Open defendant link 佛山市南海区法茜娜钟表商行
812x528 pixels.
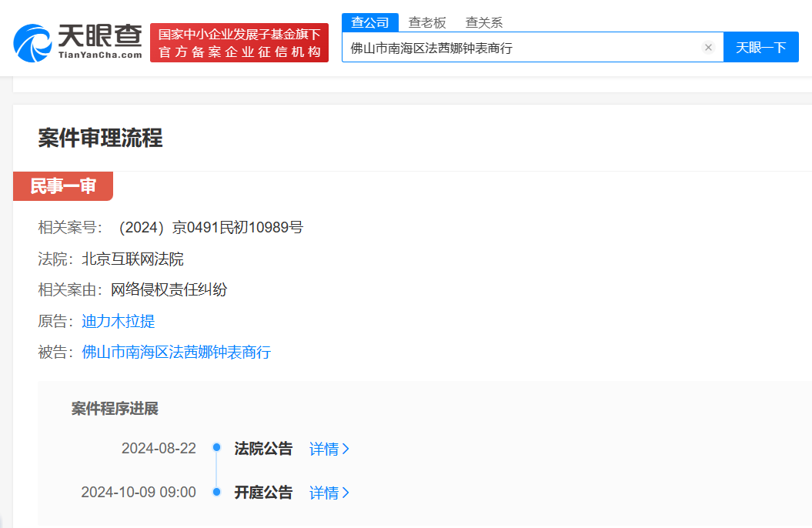click(175, 353)
